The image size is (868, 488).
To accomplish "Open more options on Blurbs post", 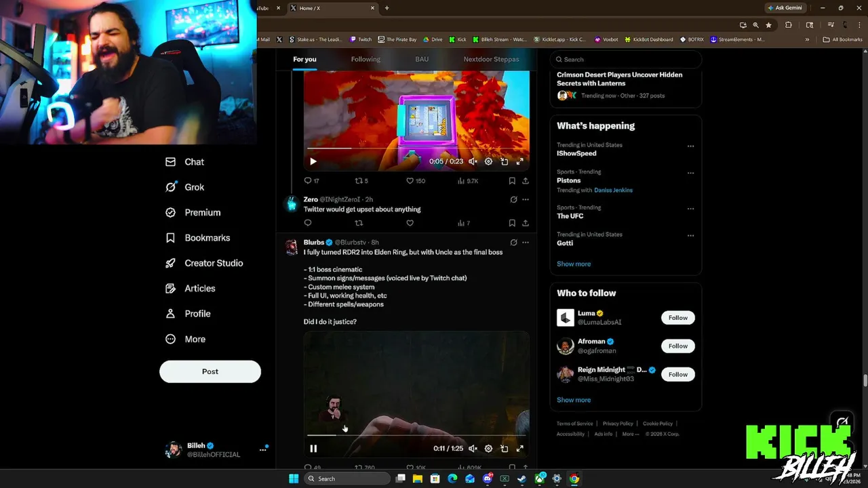I will tap(526, 242).
